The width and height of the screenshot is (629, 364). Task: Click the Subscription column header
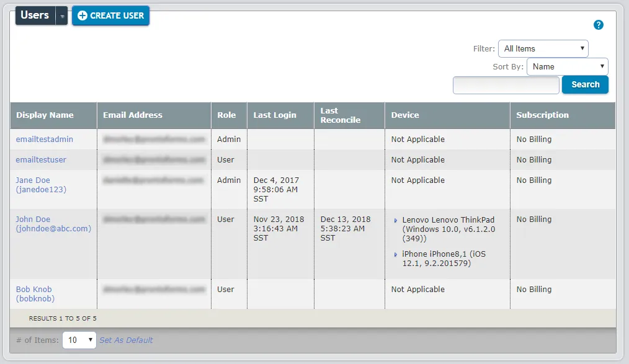coord(542,115)
